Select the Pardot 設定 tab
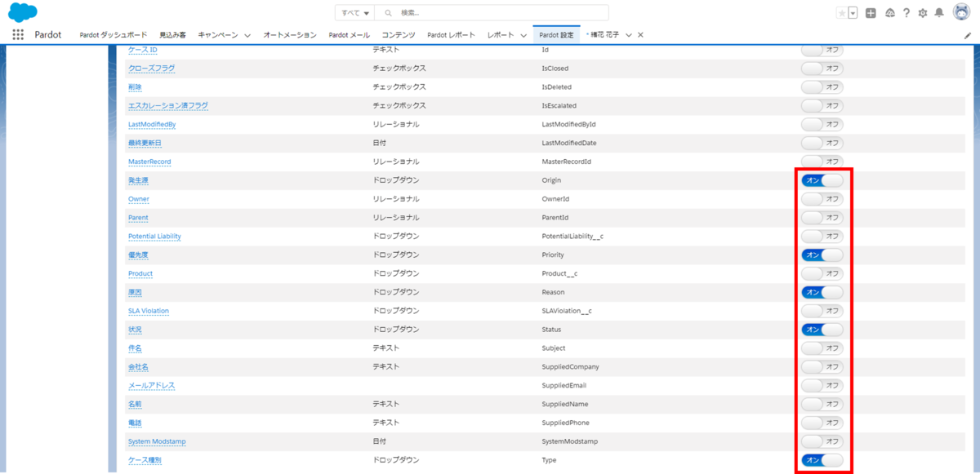 tap(556, 35)
